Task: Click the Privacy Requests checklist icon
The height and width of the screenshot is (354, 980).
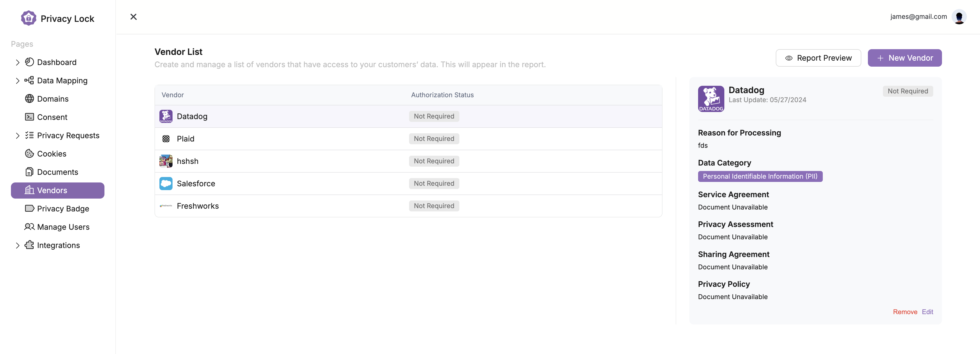Action: coord(29,135)
